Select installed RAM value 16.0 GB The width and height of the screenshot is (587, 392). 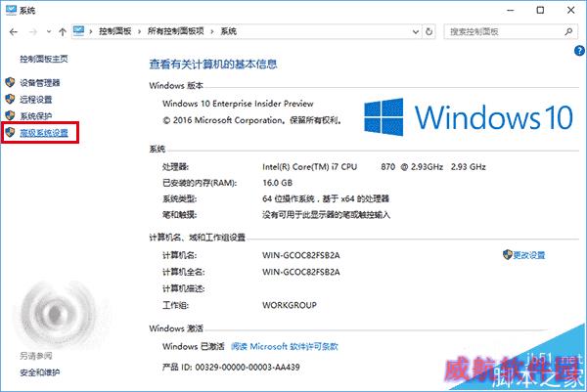[277, 183]
